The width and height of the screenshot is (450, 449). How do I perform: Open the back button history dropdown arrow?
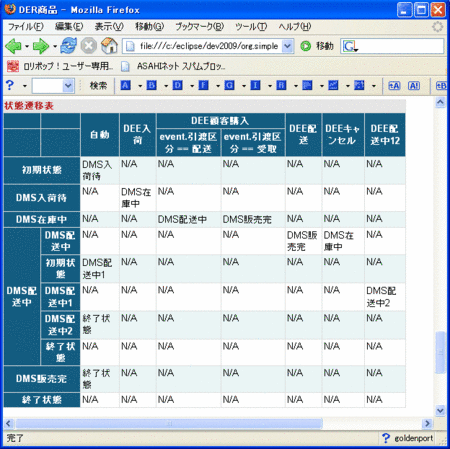click(27, 46)
